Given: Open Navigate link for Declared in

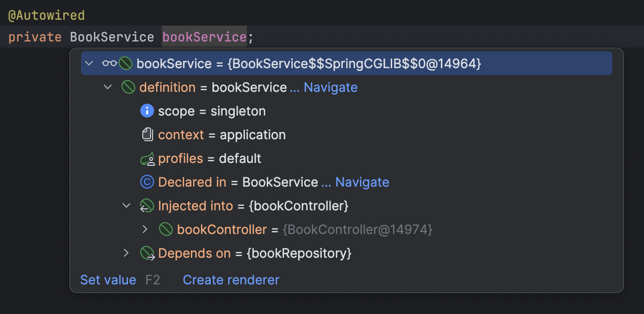Looking at the screenshot, I should click(x=362, y=182).
